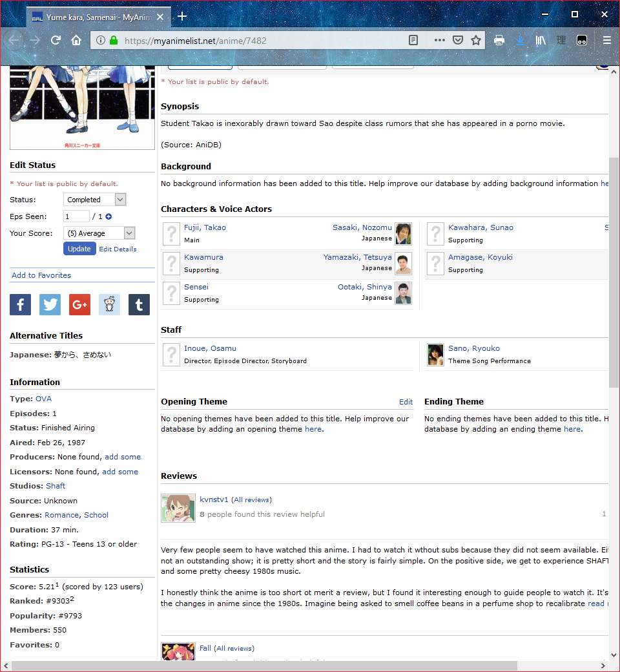Go to the browser home page
This screenshot has height=672, width=620.
76,40
